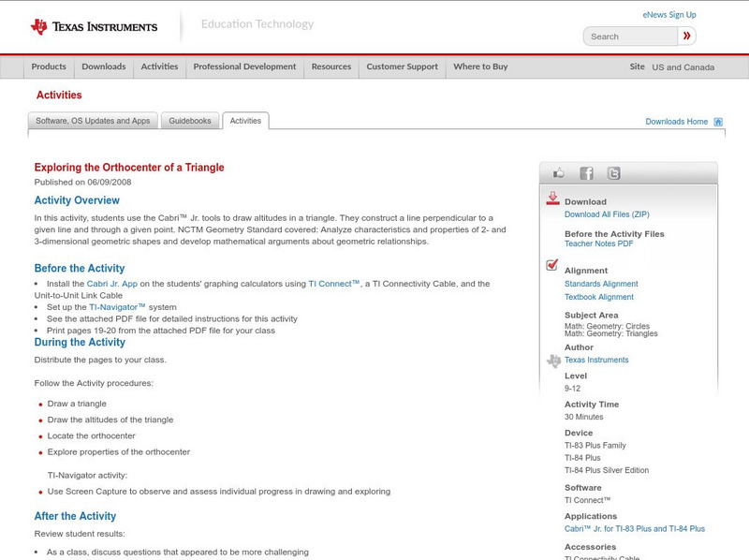
Task: Click the Texas Instruments logo
Action: [x=94, y=27]
